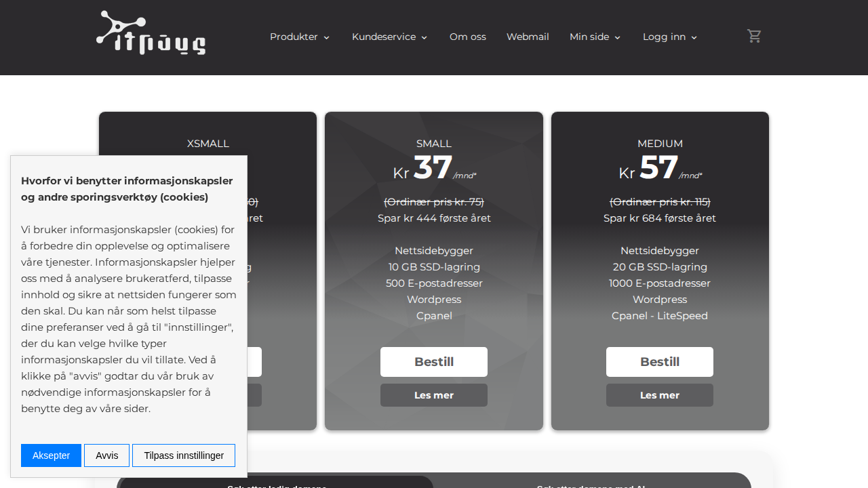868x488 pixels.
Task: Click '20 GB SSD-lagring' feature
Action: point(660,267)
